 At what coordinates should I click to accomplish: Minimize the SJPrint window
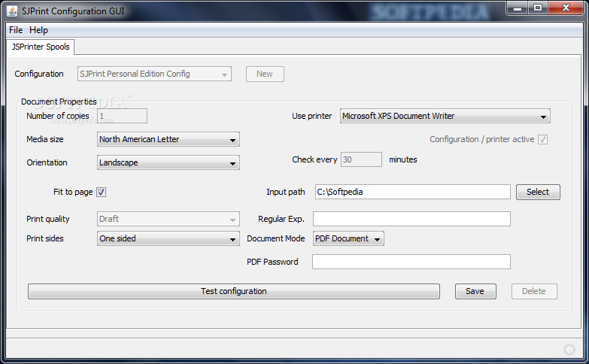pyautogui.click(x=518, y=8)
